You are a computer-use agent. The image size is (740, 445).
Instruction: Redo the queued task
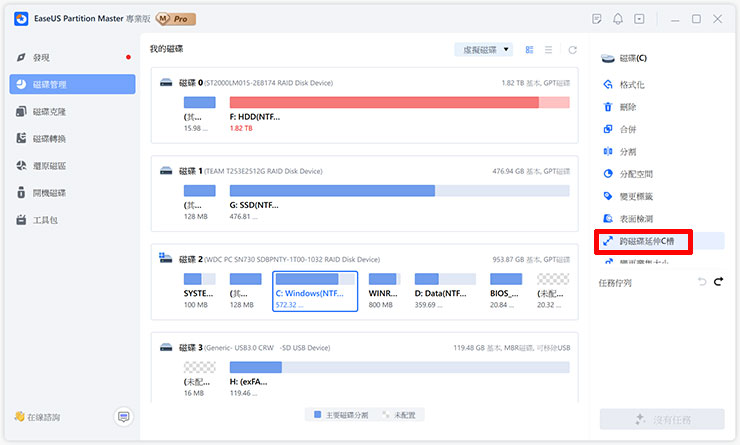point(718,282)
